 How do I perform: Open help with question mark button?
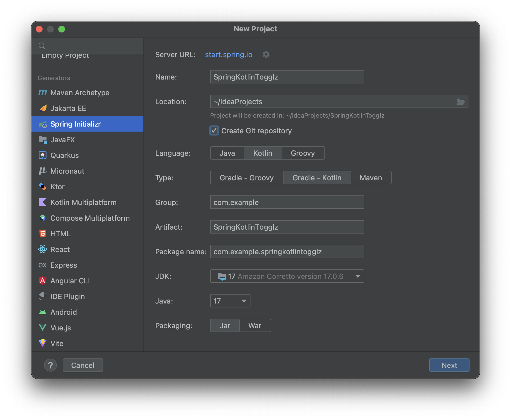tap(50, 365)
